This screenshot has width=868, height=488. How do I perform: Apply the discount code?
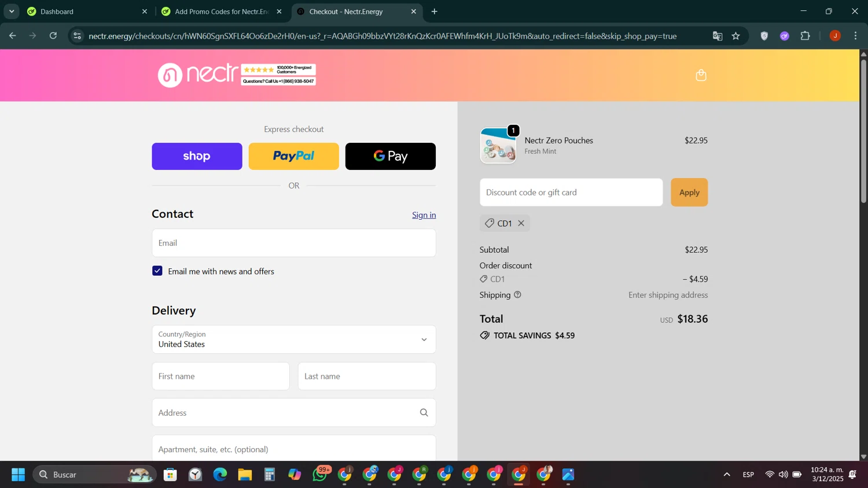coord(689,193)
